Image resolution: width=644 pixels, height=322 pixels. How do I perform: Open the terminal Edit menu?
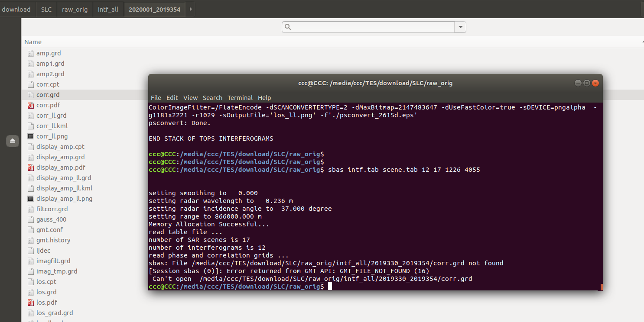point(172,98)
